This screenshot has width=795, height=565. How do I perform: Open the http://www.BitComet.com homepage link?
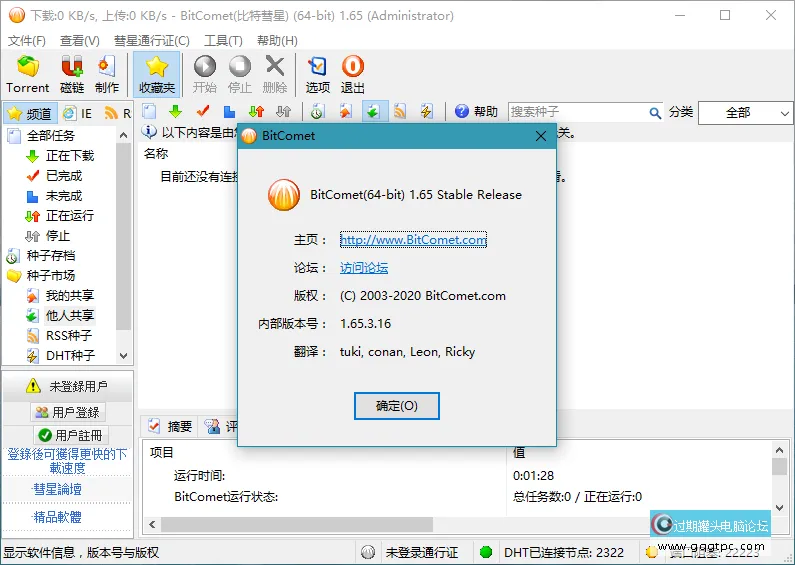click(x=413, y=239)
